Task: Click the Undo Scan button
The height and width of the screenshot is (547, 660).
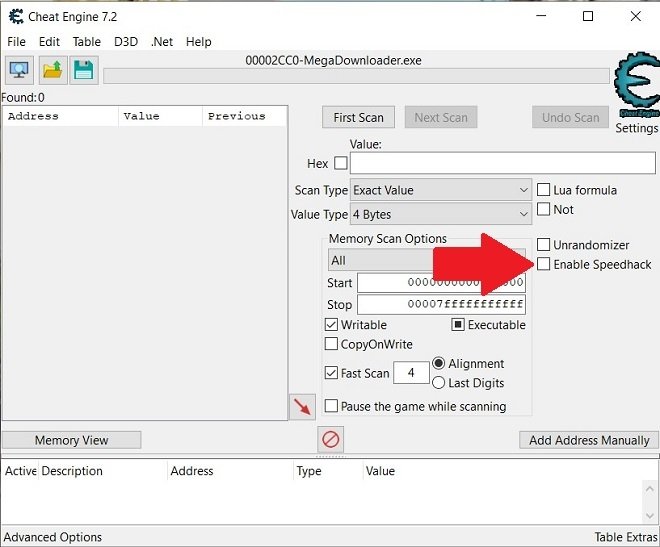Action: pyautogui.click(x=570, y=117)
